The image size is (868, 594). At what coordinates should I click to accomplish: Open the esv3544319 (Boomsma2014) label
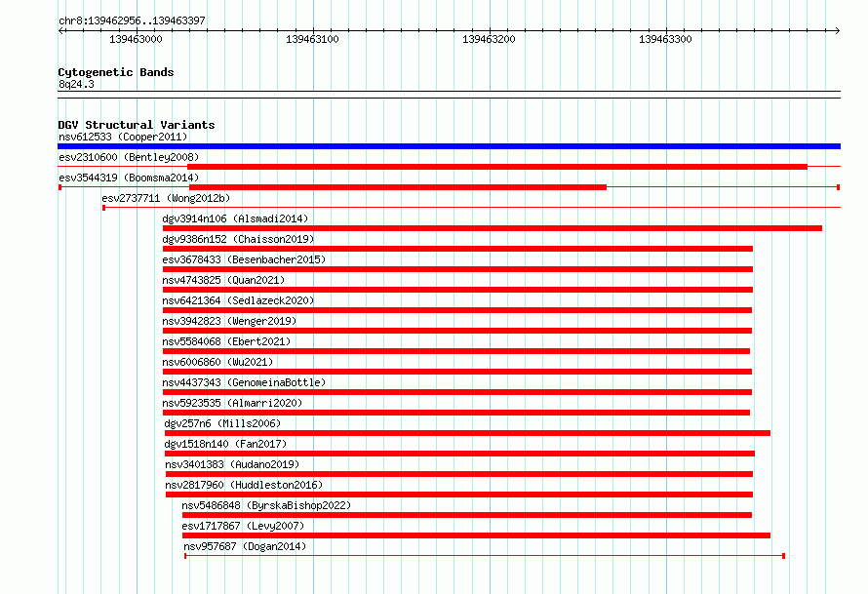click(129, 178)
